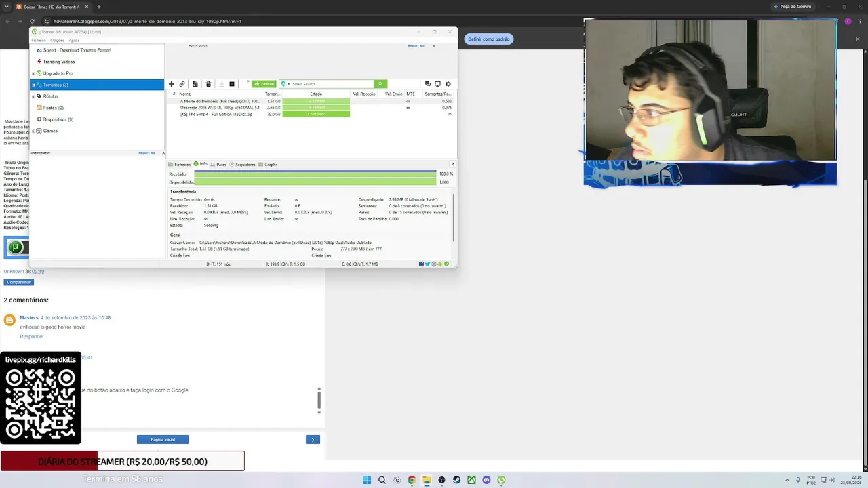The height and width of the screenshot is (488, 868).
Task: Open uTorrent Twitter icon in status bar
Action: (427, 264)
